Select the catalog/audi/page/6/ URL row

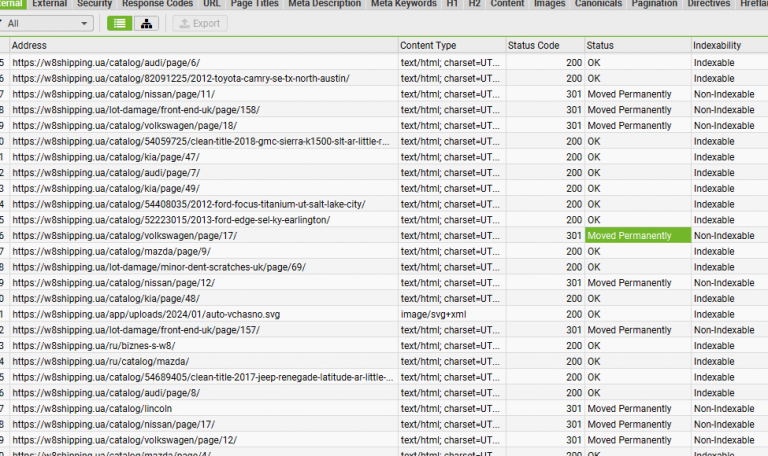pyautogui.click(x=106, y=63)
